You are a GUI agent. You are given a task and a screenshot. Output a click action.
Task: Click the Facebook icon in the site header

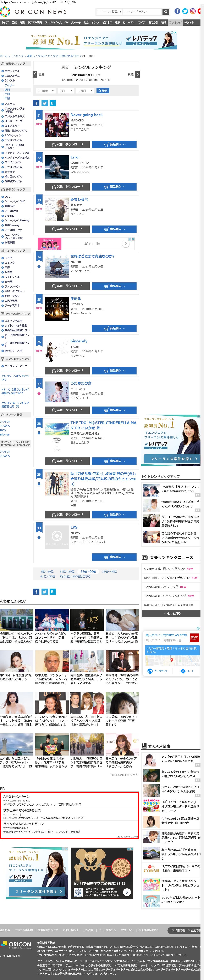(177, 11)
